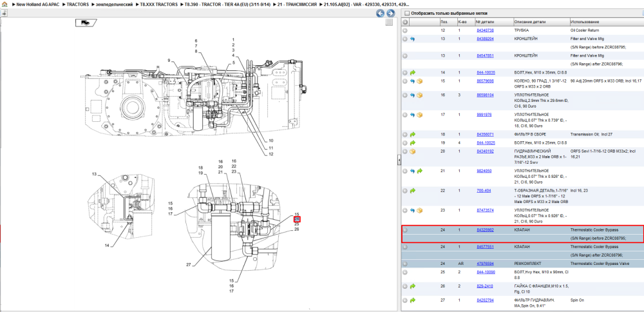This screenshot has height=312, width=644.
Task: Click blue arrow icon for part 9824050
Action: 412,171
